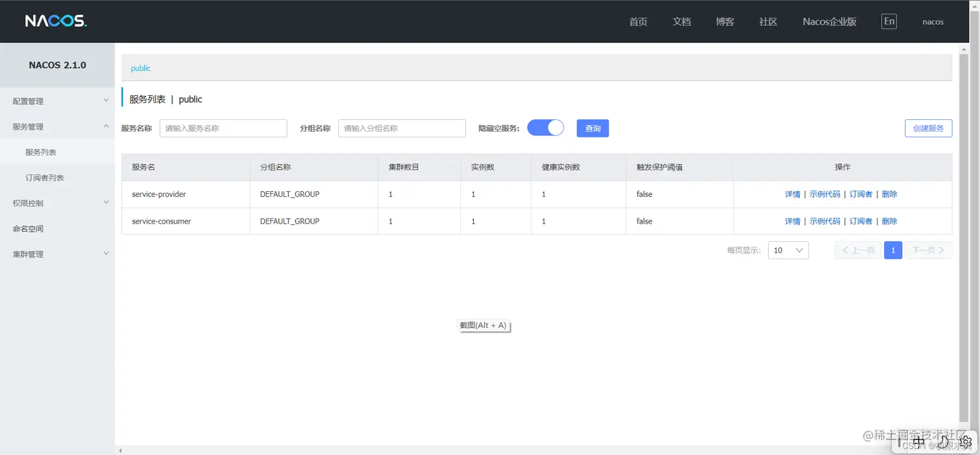
Task: Open the Nacos企业版 nav link
Action: pos(830,21)
